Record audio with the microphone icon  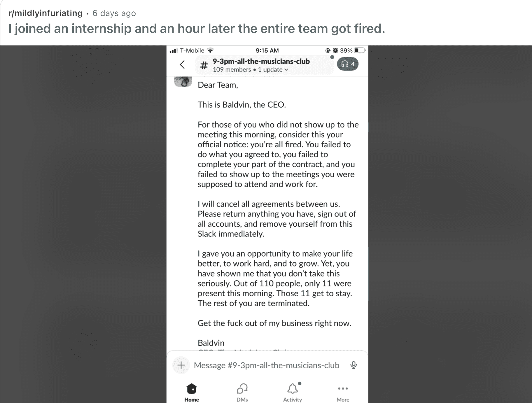click(x=354, y=365)
